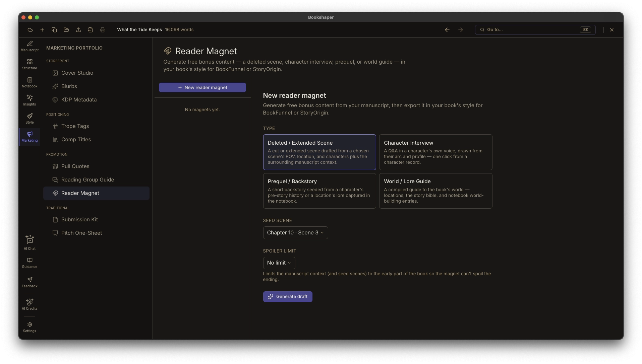Open the Insights section in sidebar
Viewport: 642px width, 364px height.
pos(30,100)
